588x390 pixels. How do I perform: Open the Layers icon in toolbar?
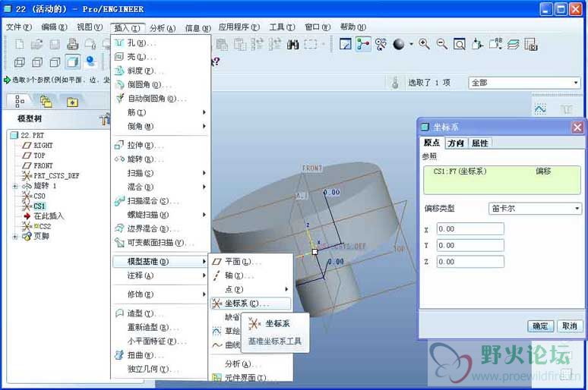(x=514, y=44)
